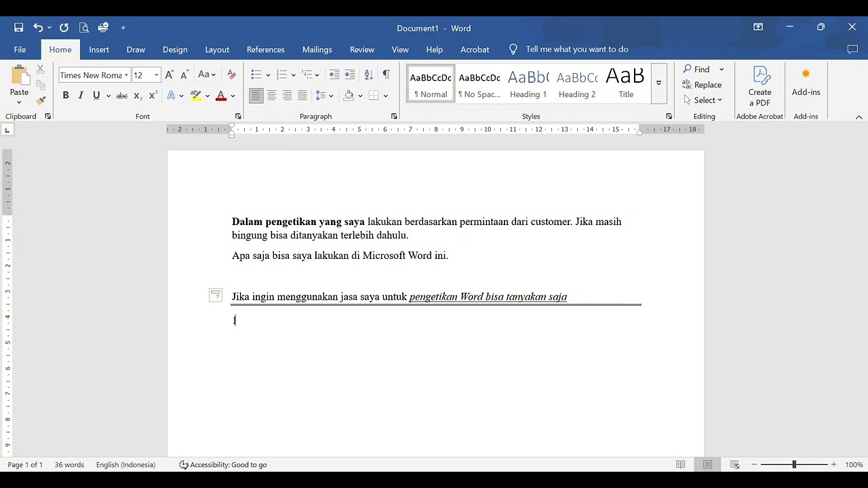Paste from clipboard

click(x=19, y=85)
